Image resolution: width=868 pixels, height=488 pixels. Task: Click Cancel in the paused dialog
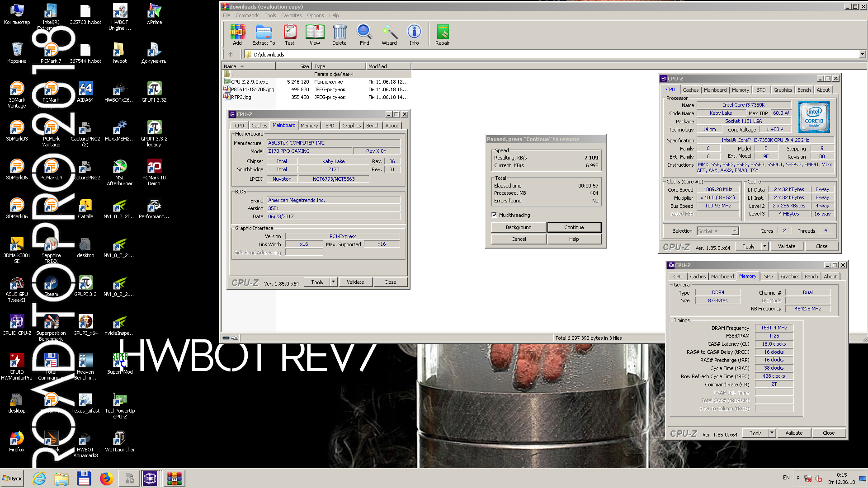[519, 239]
